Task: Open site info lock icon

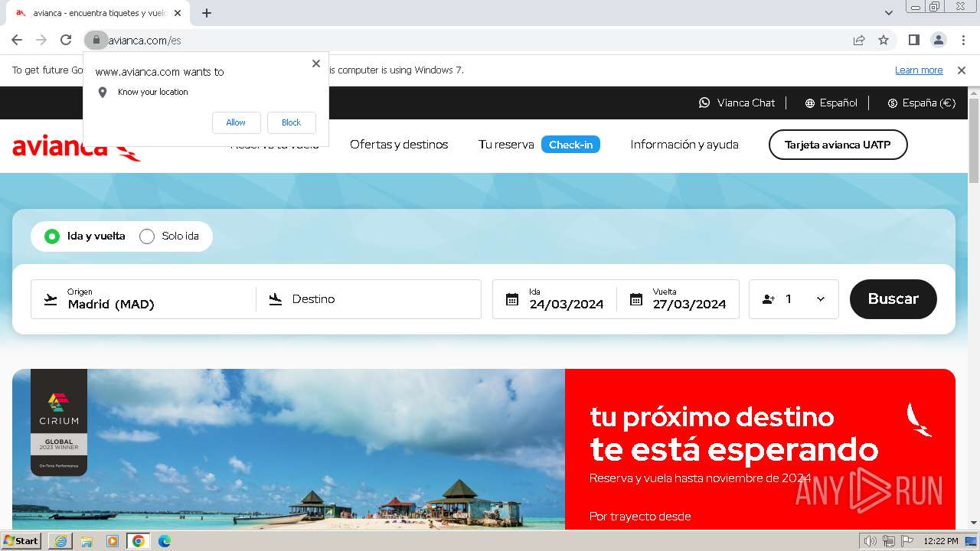Action: pyautogui.click(x=96, y=40)
